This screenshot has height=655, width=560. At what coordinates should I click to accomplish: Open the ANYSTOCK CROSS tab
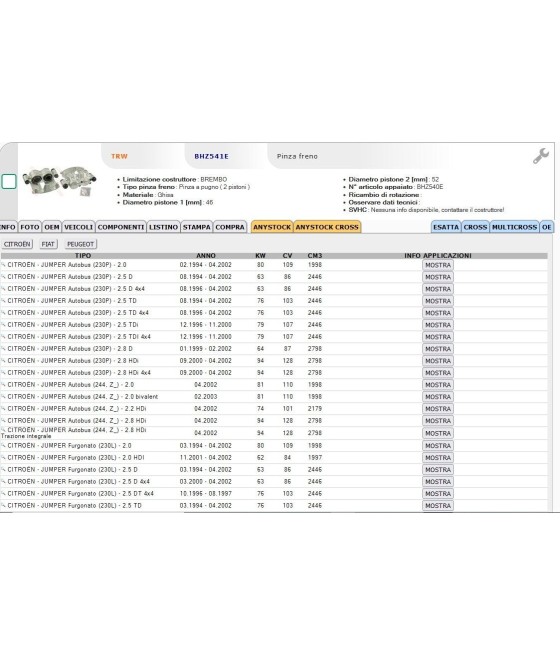pyautogui.click(x=327, y=227)
